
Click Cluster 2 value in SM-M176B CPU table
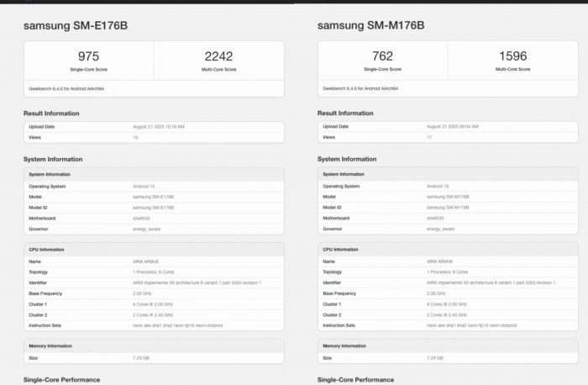[447, 315]
